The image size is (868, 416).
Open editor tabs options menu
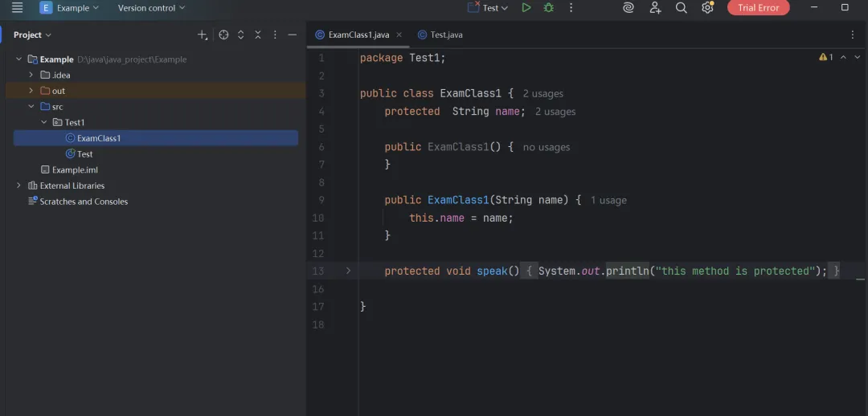[x=853, y=35]
